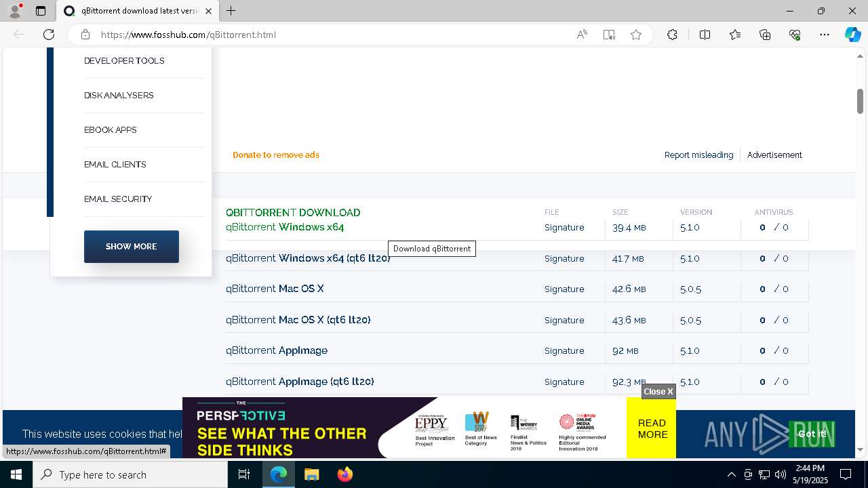
Task: Open Settings and more ellipsis menu
Action: tap(825, 35)
